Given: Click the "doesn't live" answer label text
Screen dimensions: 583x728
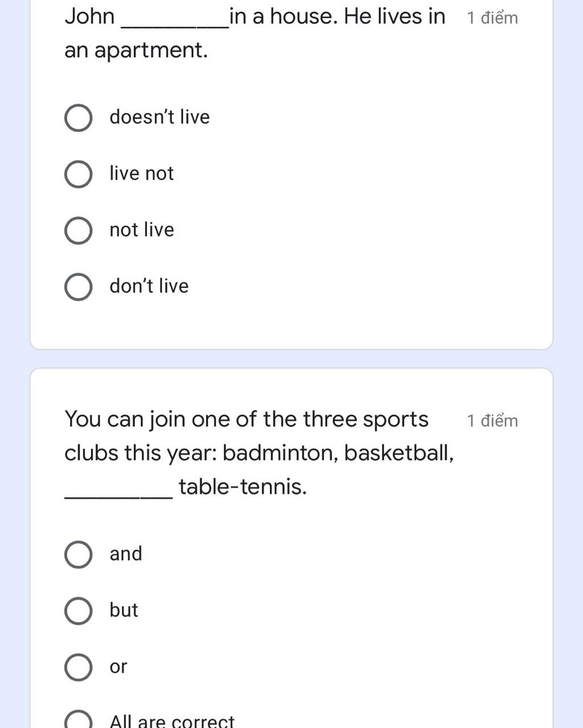Looking at the screenshot, I should [x=159, y=117].
